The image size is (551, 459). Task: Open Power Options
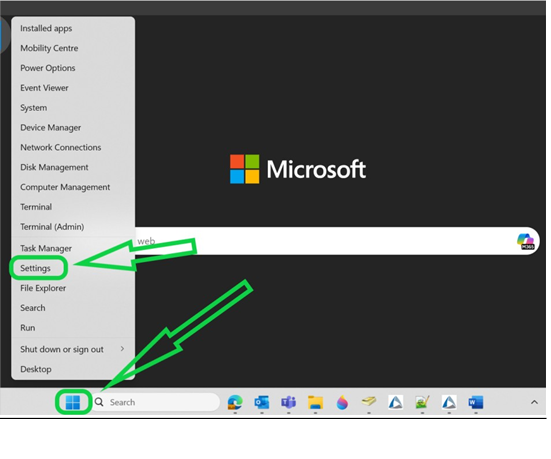pos(73,68)
